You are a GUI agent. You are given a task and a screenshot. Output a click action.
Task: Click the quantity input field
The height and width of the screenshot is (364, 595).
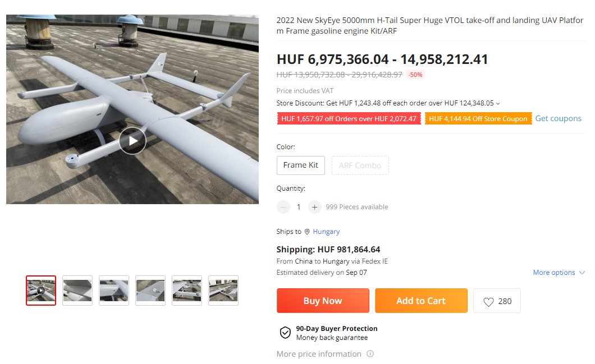299,207
